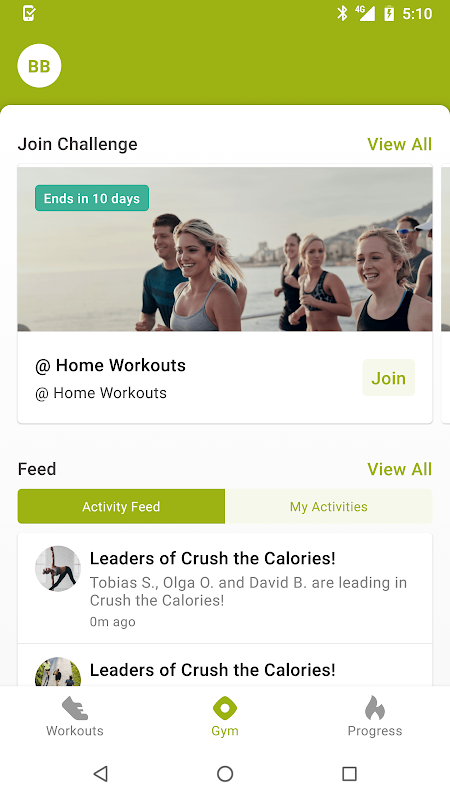View All feed items link

tap(399, 469)
